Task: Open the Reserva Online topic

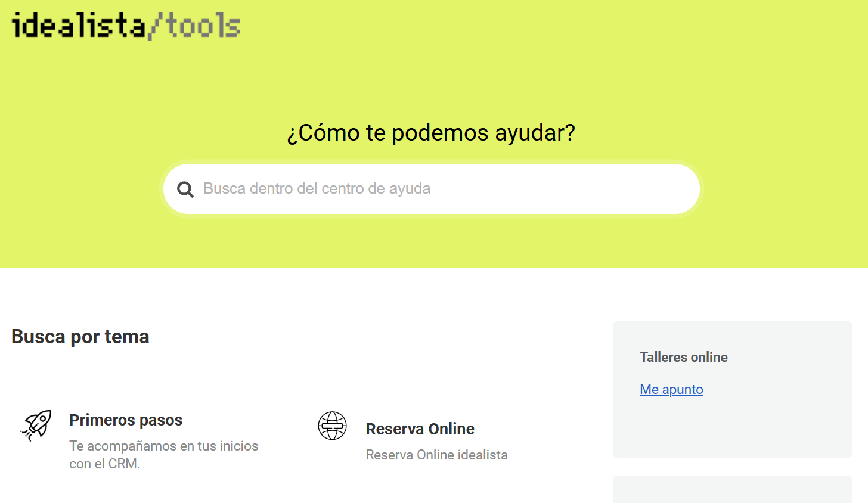Action: pos(420,429)
